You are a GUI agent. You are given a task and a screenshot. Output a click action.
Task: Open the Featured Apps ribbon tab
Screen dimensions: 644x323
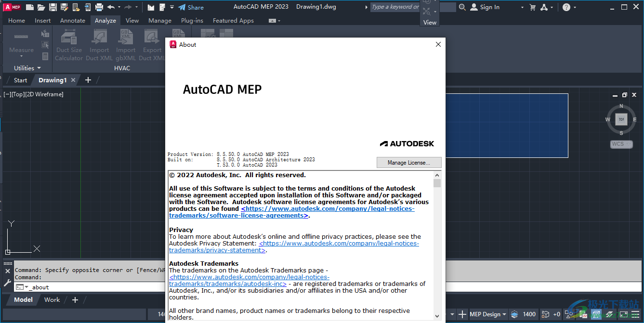click(x=233, y=20)
